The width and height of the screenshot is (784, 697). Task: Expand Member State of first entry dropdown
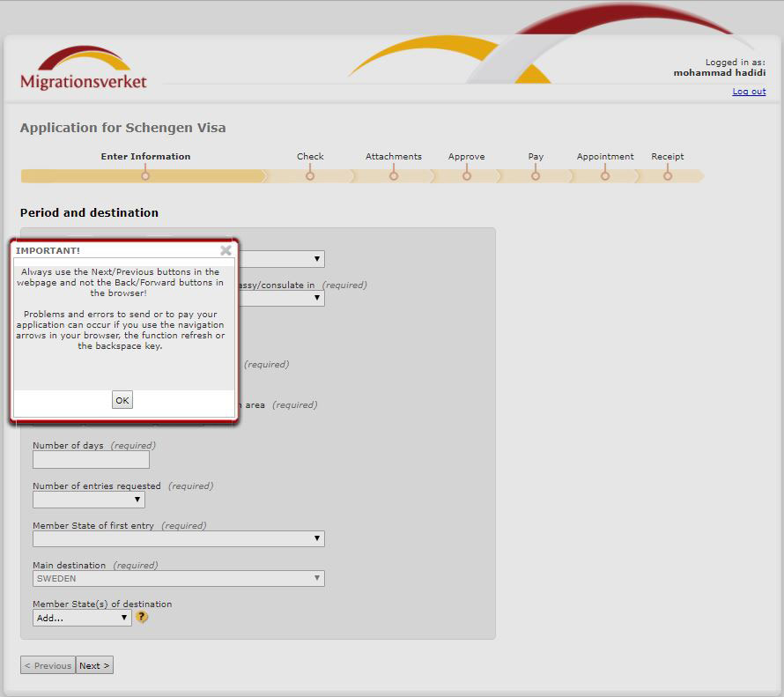(179, 538)
